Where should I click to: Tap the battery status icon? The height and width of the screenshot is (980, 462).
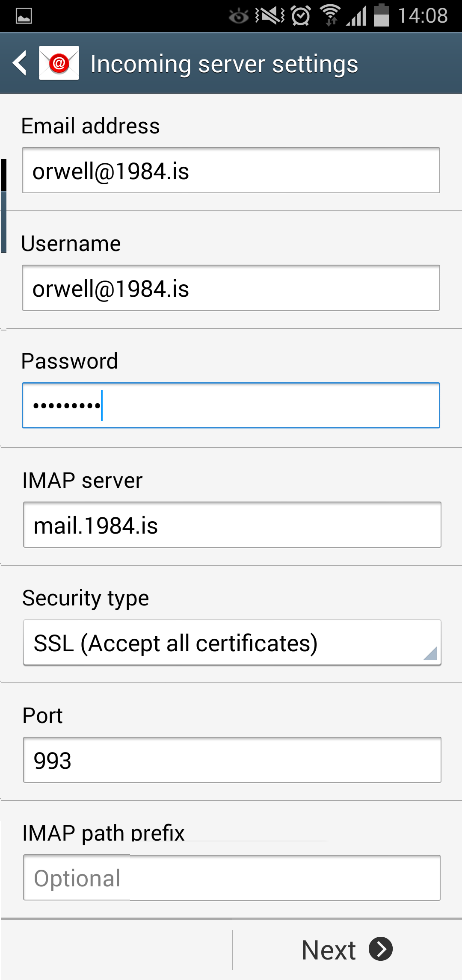[382, 15]
